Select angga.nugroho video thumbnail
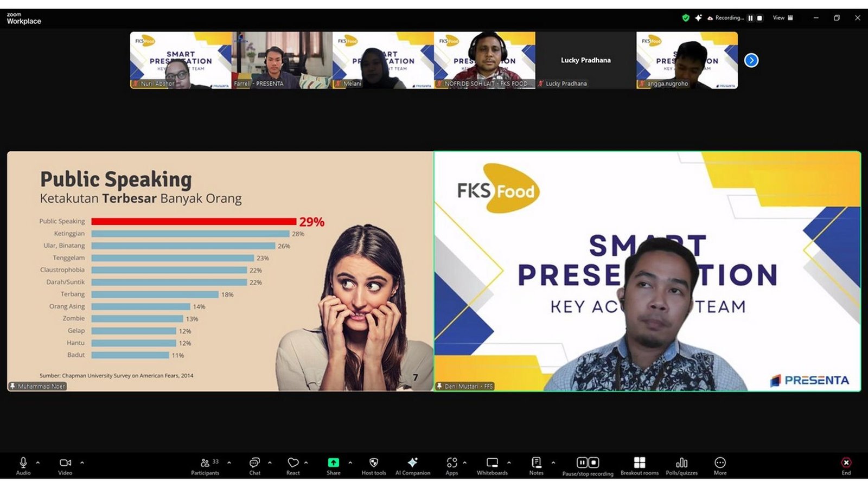868x488 pixels. coord(687,60)
